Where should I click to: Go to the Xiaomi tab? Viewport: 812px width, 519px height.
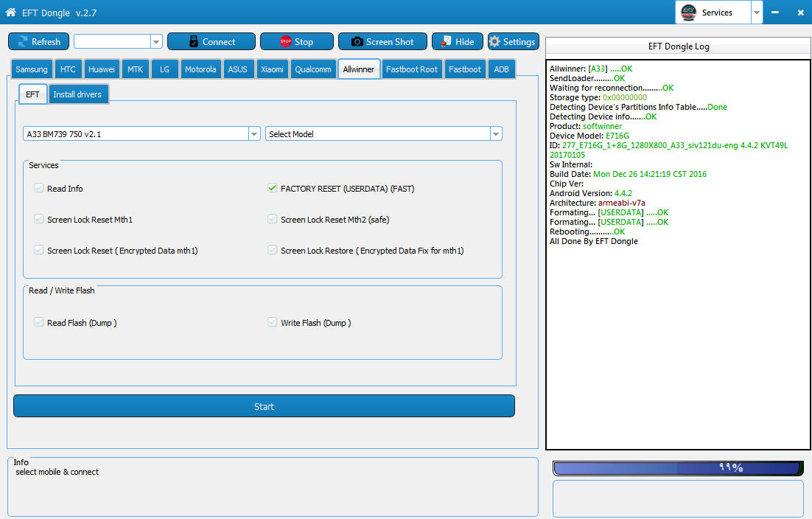coord(272,69)
